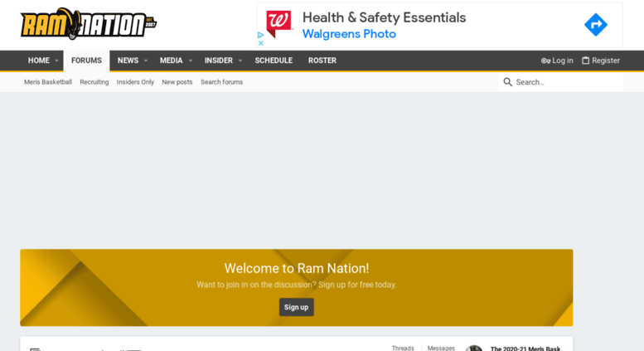The height and width of the screenshot is (351, 644).
Task: Open the New posts link
Action: tap(177, 82)
